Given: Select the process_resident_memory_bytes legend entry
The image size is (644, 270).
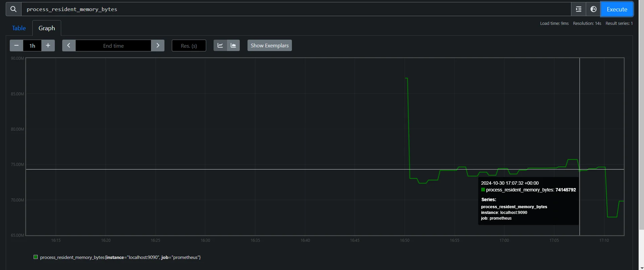Looking at the screenshot, I should point(120,257).
